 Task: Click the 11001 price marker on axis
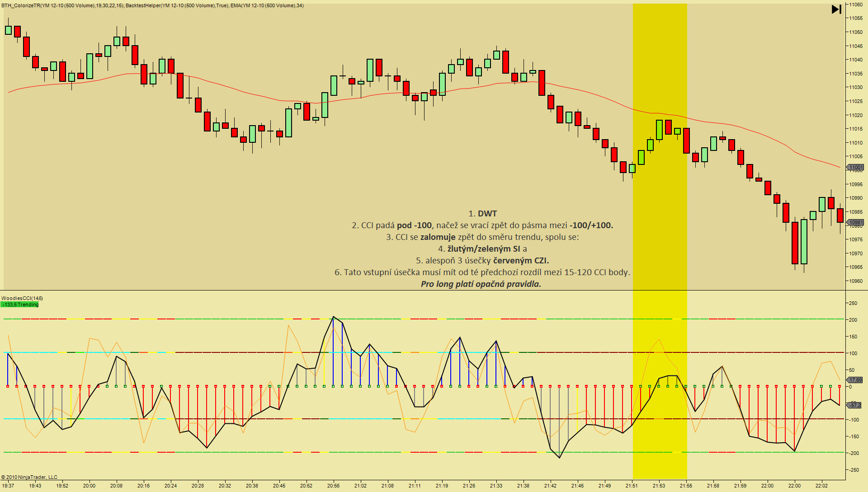click(855, 168)
